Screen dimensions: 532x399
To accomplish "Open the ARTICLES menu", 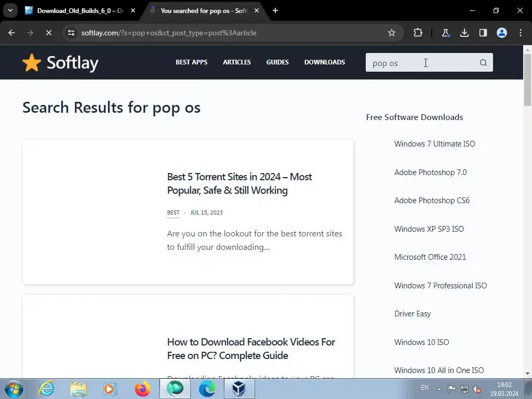I will tap(237, 62).
